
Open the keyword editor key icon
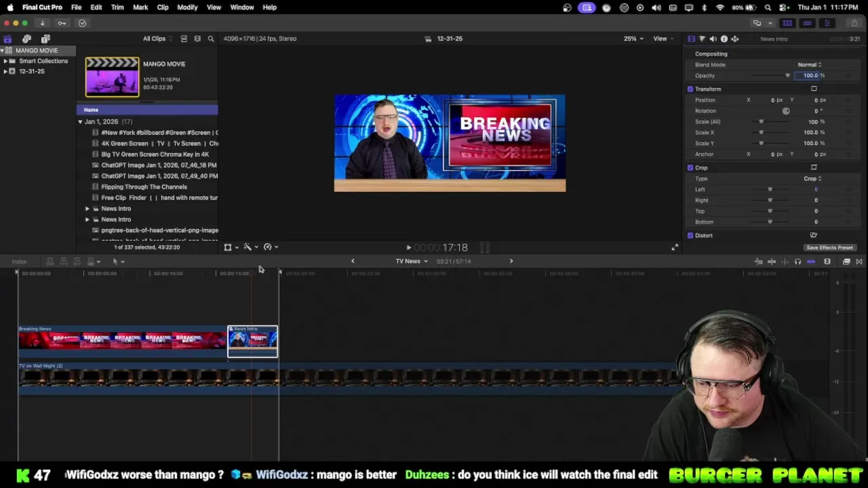pyautogui.click(x=62, y=23)
